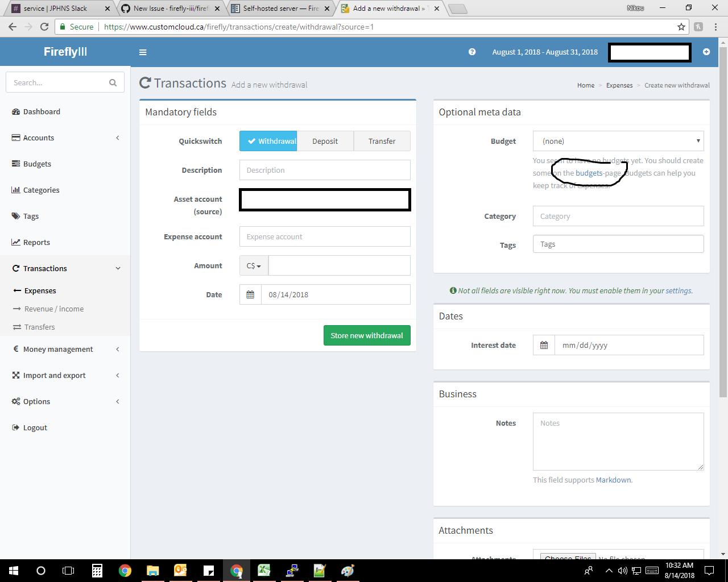
Task: Click the search magnifier icon
Action: pyautogui.click(x=113, y=82)
